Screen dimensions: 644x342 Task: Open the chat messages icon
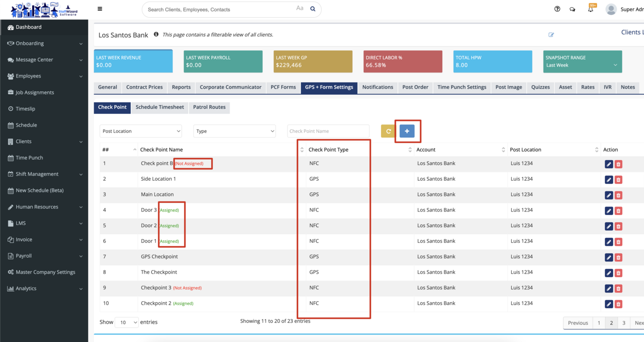pyautogui.click(x=573, y=9)
